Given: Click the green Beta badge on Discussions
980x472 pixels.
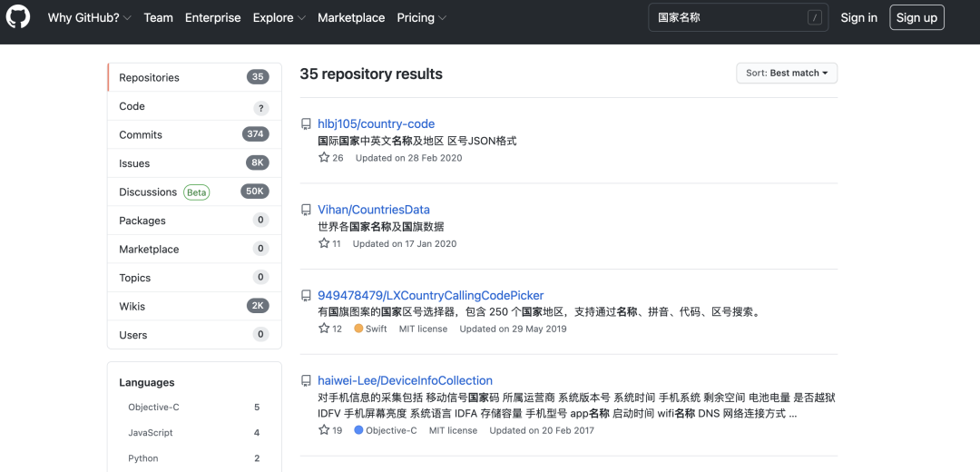Looking at the screenshot, I should tap(196, 192).
